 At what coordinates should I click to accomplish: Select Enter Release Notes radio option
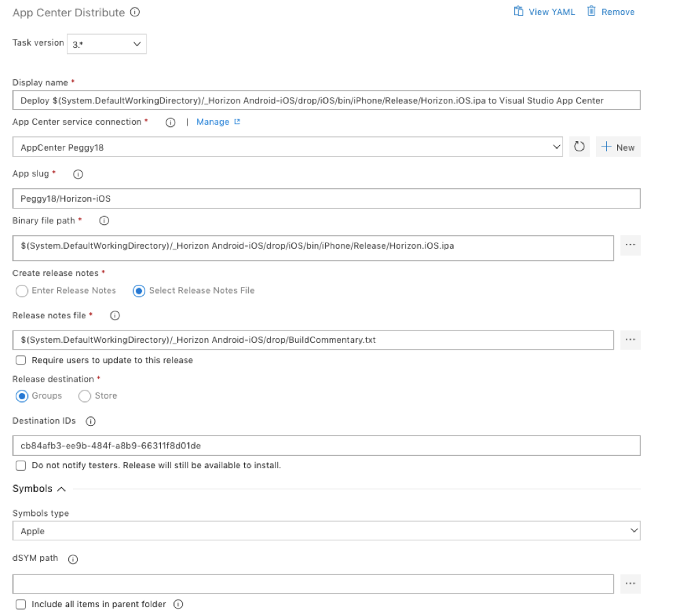(22, 291)
